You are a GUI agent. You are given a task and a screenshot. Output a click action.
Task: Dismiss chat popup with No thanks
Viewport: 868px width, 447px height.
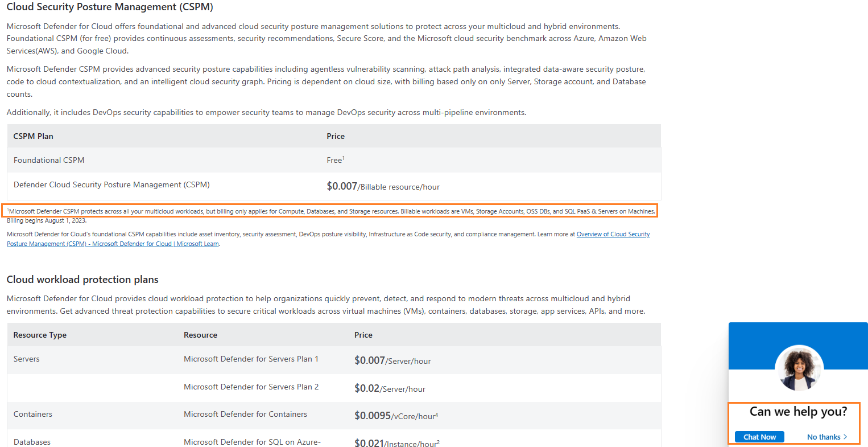point(823,437)
